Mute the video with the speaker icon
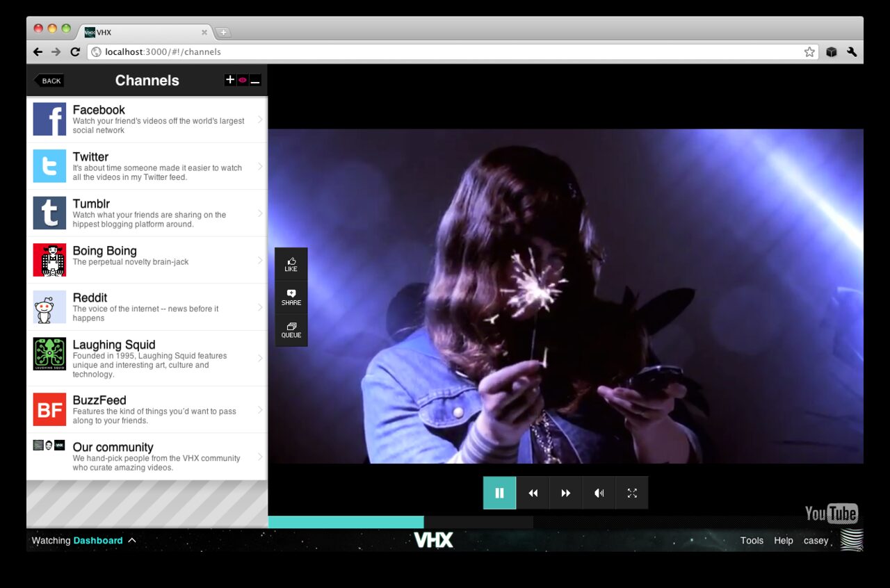Screen dimensions: 890x588 (x=599, y=493)
